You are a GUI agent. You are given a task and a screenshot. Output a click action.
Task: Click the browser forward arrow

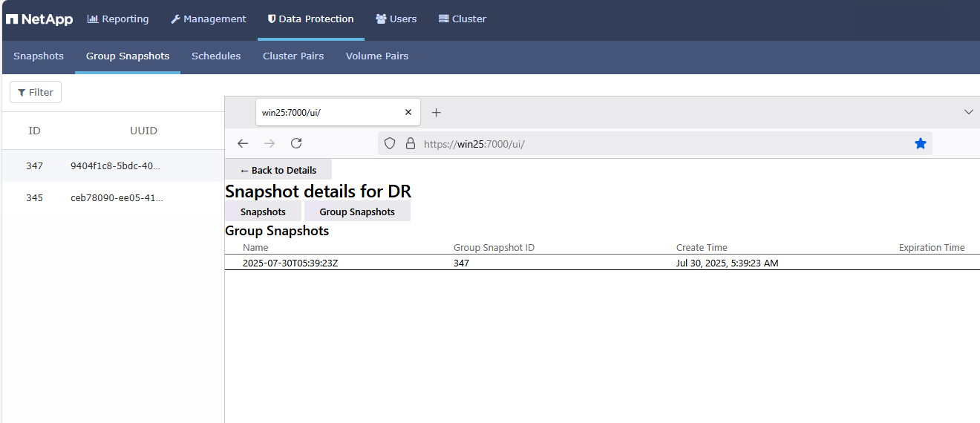point(269,143)
